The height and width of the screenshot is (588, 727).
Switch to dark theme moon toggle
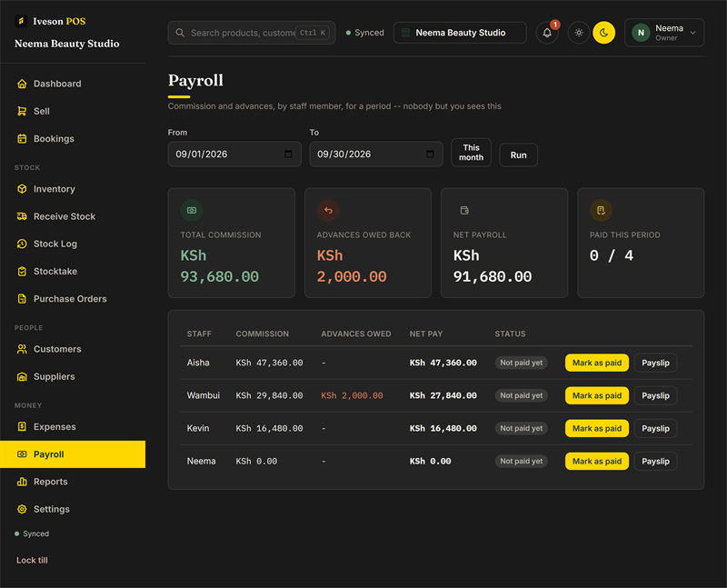(603, 33)
